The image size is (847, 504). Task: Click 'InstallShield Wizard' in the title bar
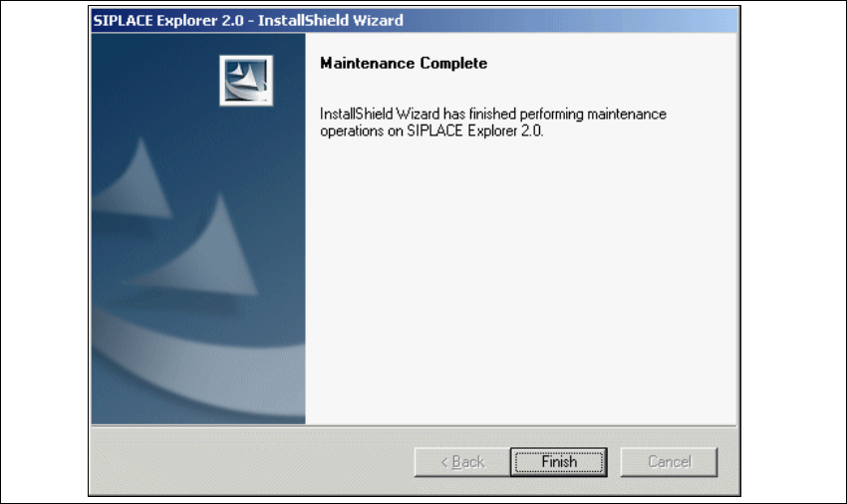click(331, 21)
